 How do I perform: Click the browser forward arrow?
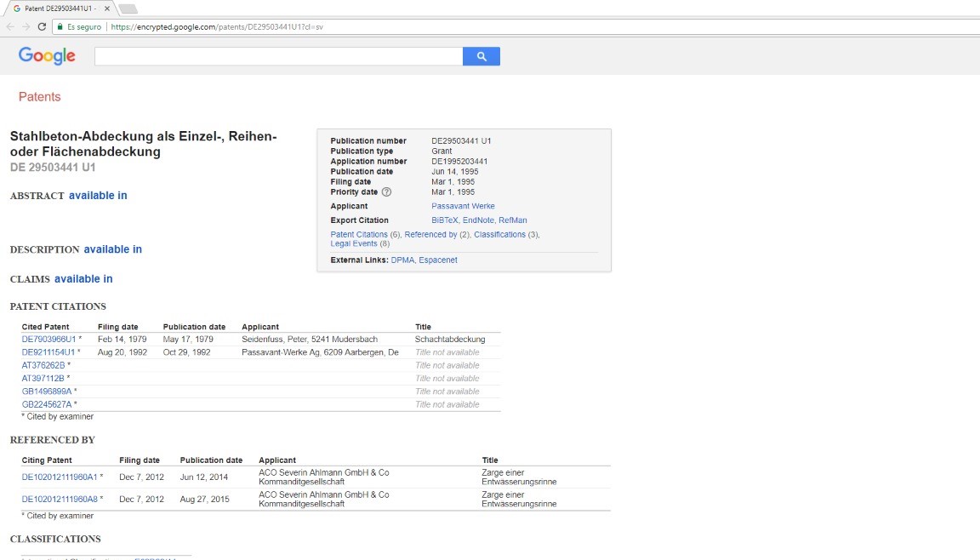point(26,27)
